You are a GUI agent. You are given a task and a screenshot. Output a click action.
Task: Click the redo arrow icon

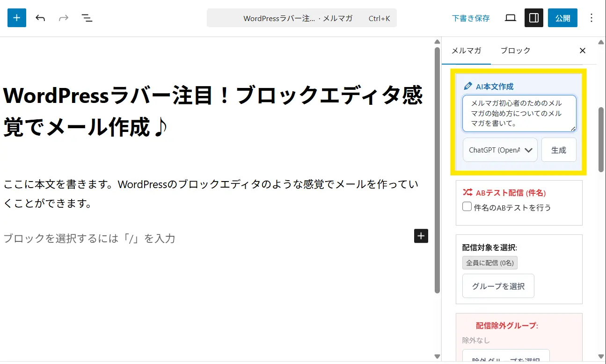(64, 18)
